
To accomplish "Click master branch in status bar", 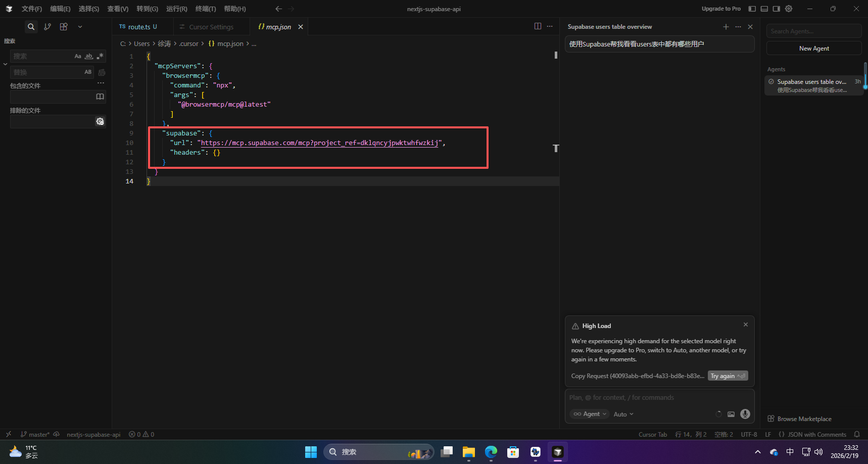I will (35, 434).
